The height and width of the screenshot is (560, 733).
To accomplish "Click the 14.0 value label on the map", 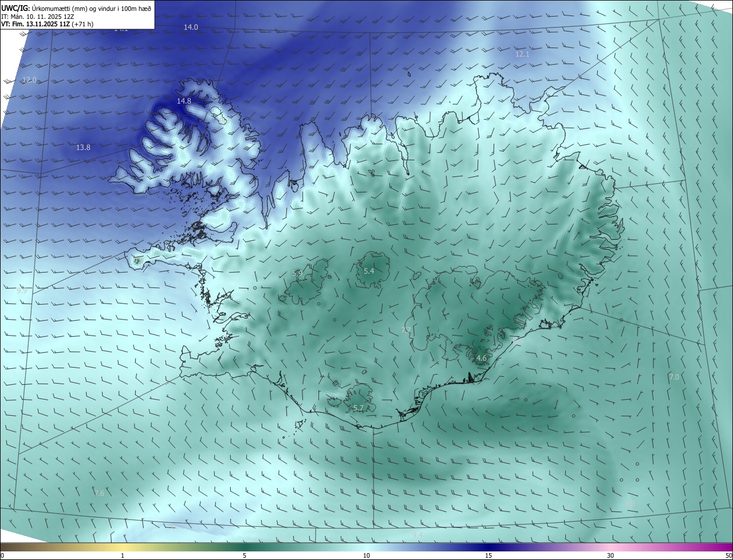I will [191, 27].
